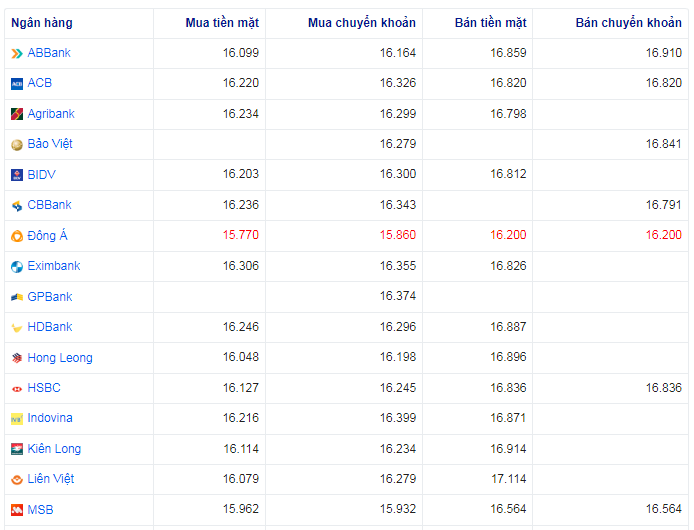This screenshot has height=530, width=694.
Task: Click the Agribank logo icon
Action: click(17, 114)
